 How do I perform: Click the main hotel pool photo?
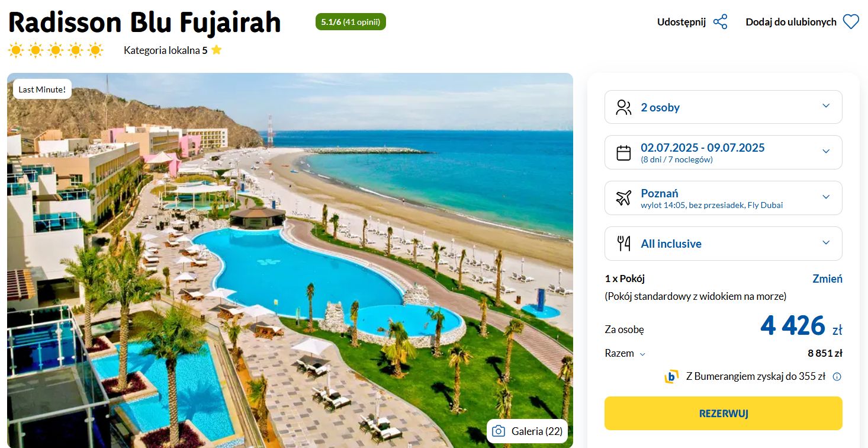[x=290, y=260]
